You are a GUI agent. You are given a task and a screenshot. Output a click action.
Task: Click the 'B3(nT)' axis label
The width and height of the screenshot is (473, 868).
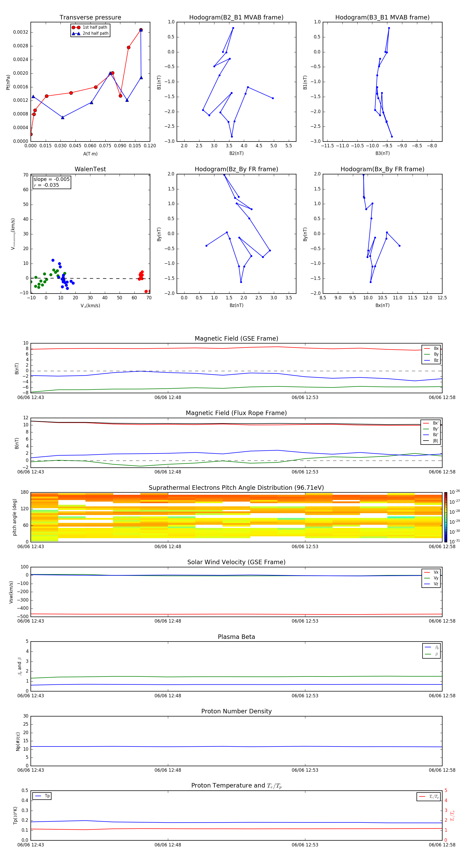(x=382, y=153)
